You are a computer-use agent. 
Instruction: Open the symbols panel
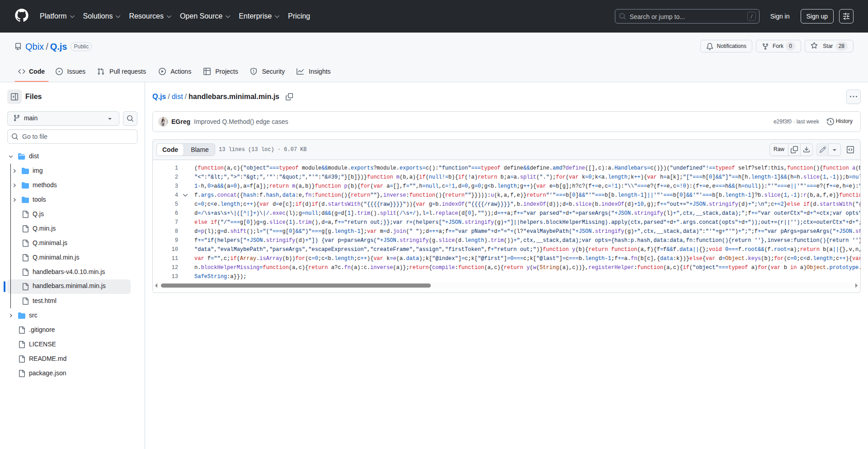pos(850,150)
